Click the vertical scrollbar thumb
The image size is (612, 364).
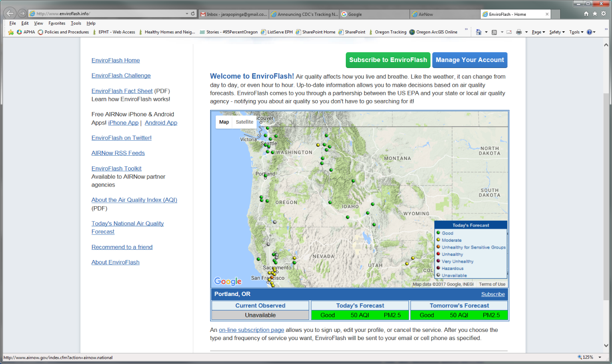(606, 197)
